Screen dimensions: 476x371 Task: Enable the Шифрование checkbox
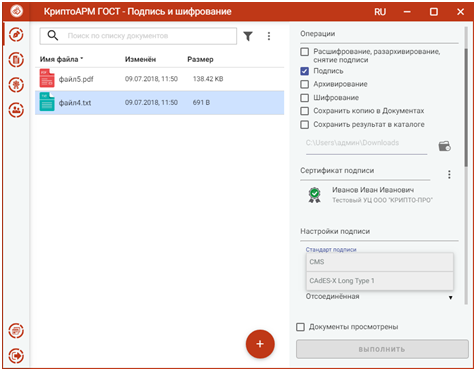(x=305, y=98)
